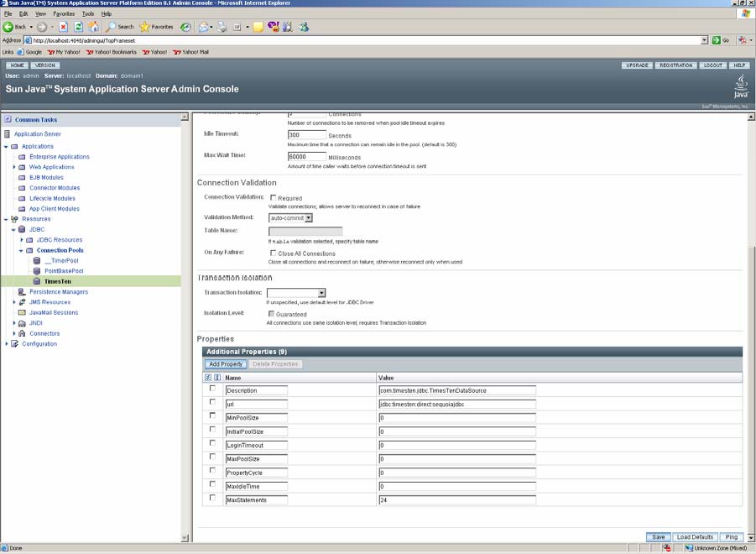756x554 pixels.
Task: Expand the Configuration tree node
Action: coord(6,344)
